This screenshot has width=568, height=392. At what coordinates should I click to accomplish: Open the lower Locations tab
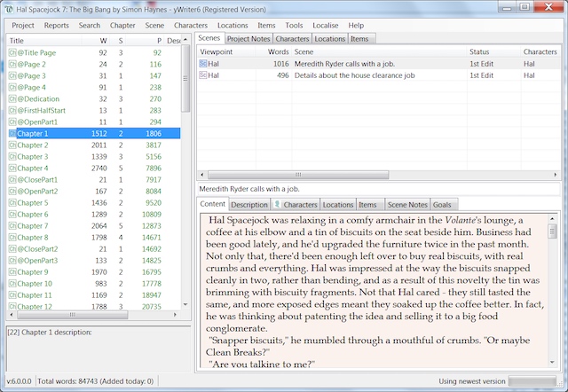(337, 205)
